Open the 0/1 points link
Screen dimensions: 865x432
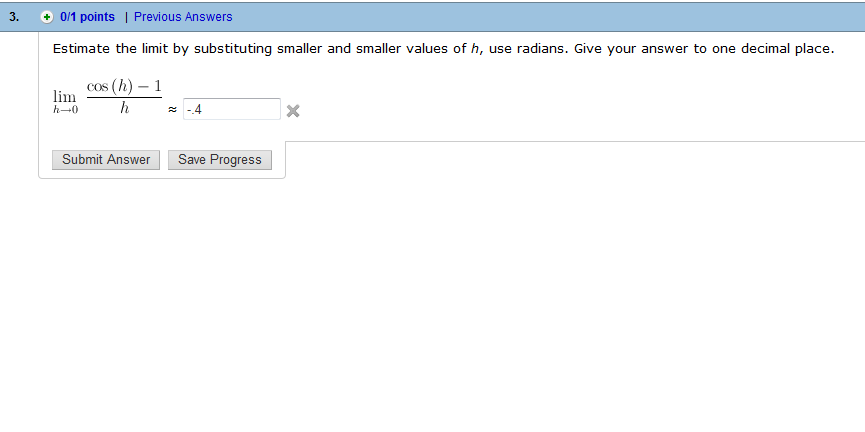pos(87,17)
